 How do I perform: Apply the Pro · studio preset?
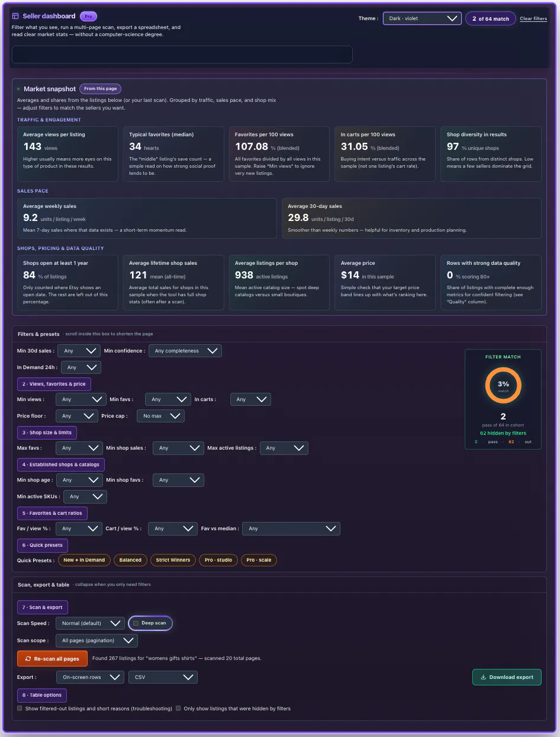pos(218,560)
